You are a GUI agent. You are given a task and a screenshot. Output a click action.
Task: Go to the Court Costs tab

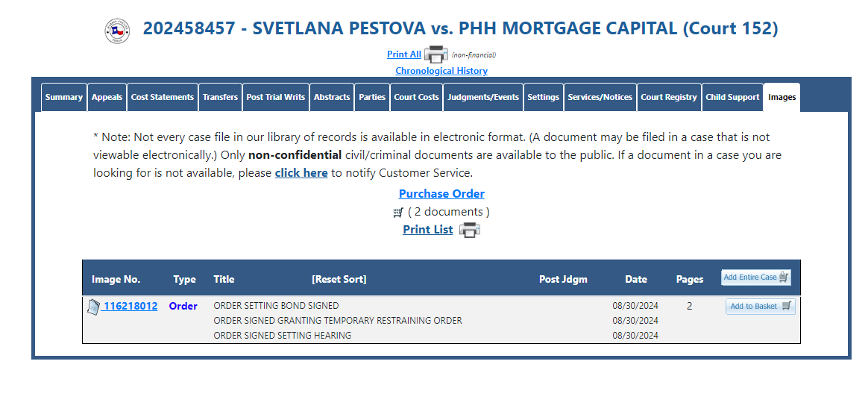[416, 98]
